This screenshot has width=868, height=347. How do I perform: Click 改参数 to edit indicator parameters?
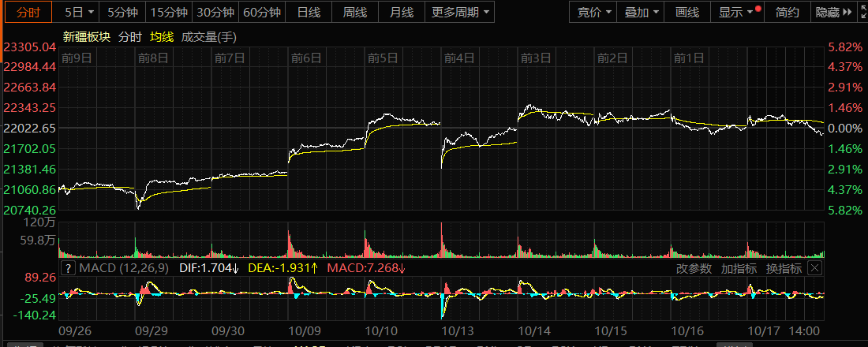[x=694, y=268]
